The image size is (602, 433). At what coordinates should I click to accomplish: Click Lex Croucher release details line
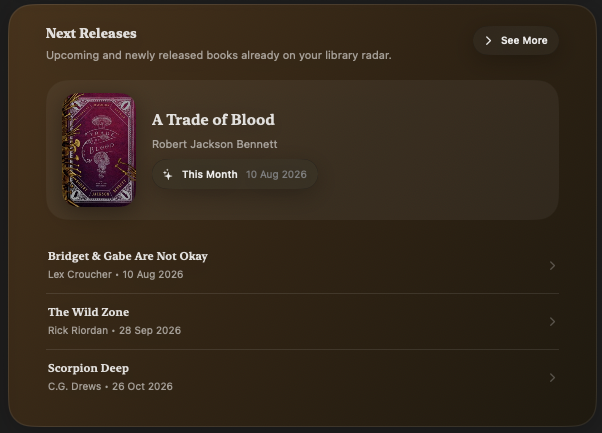(x=116, y=274)
